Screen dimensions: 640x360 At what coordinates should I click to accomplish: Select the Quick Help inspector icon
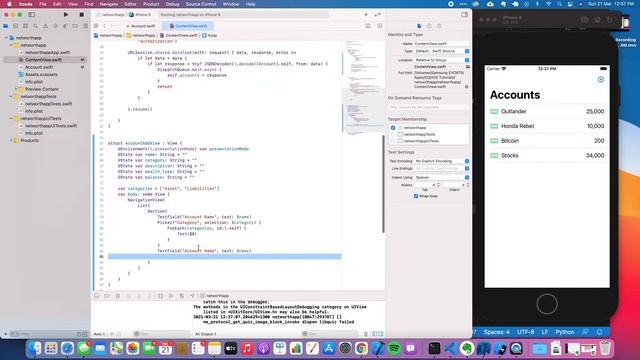439,26
